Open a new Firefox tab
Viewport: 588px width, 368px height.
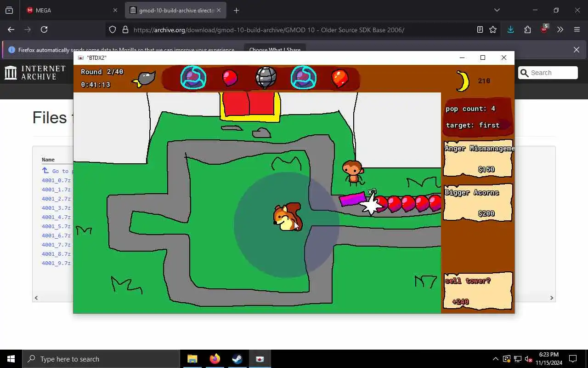pos(236,10)
